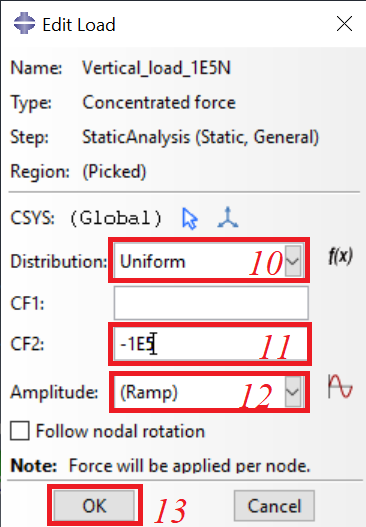
Task: Confirm the load with OK
Action: click(94, 506)
